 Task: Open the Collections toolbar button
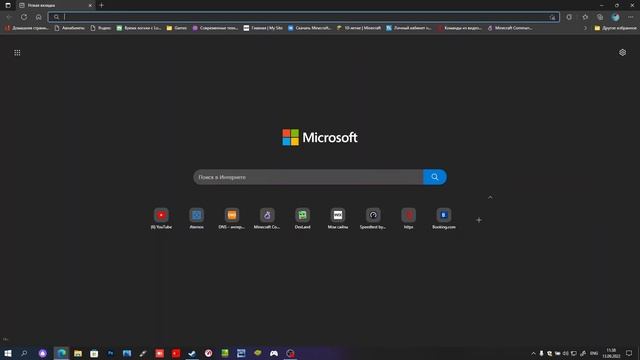point(600,17)
